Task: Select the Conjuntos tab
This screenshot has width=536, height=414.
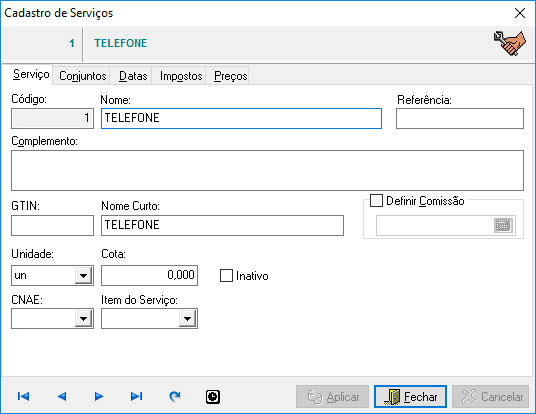Action: (83, 76)
